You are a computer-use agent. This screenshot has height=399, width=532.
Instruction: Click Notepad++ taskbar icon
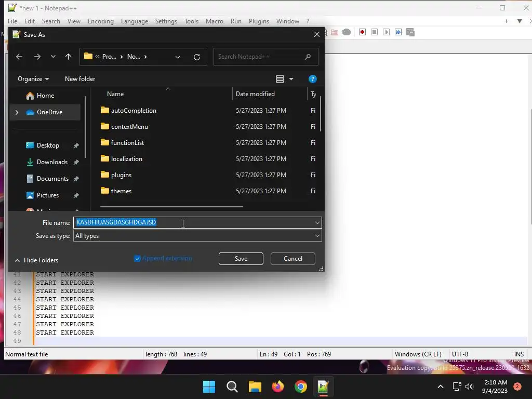pyautogui.click(x=323, y=387)
